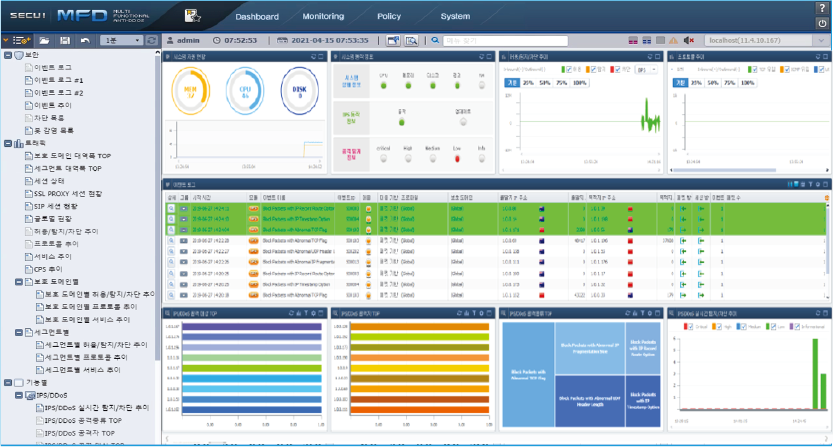This screenshot has height=447, width=833.
Task: Collapse the 세그먼트별 tree node
Action: 19,332
